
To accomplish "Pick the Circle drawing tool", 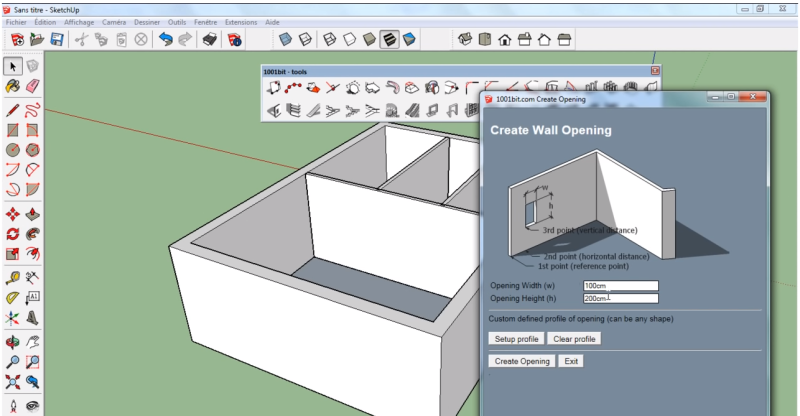I will (x=13, y=150).
